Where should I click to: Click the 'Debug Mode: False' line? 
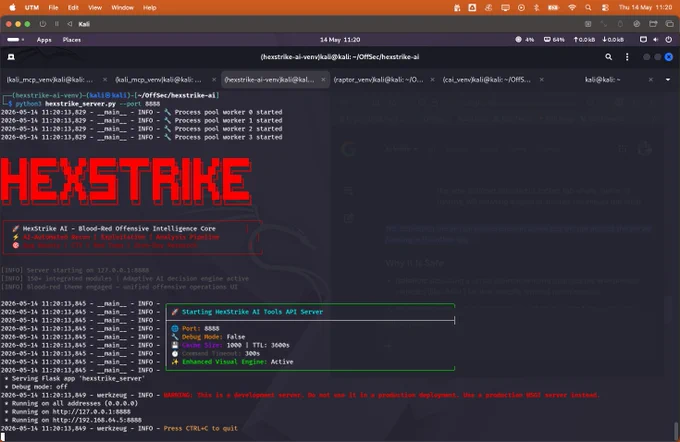pos(208,337)
